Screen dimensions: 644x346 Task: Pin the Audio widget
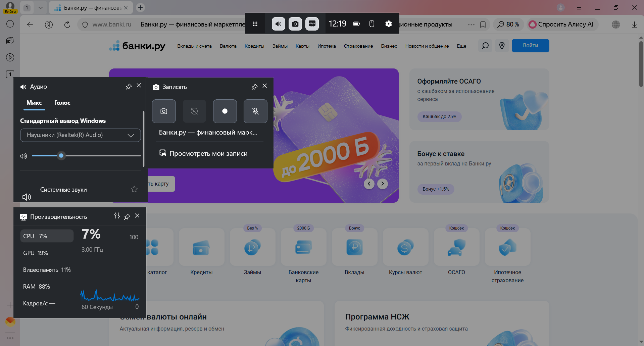(x=129, y=87)
